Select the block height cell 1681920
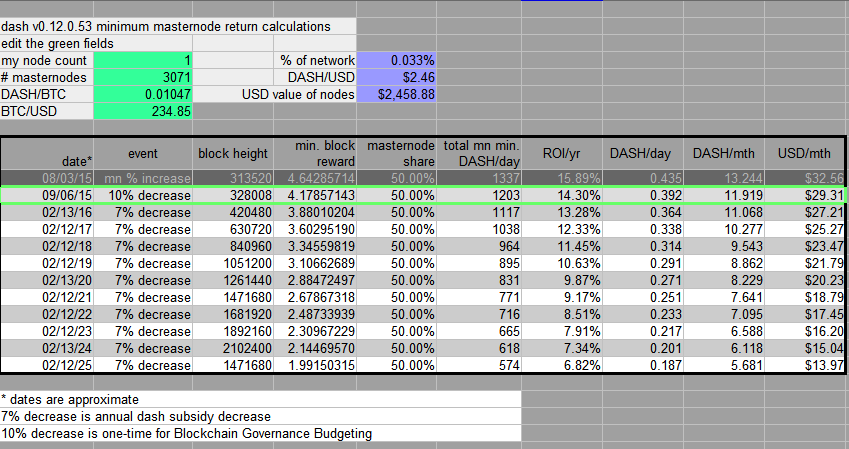 (233, 314)
